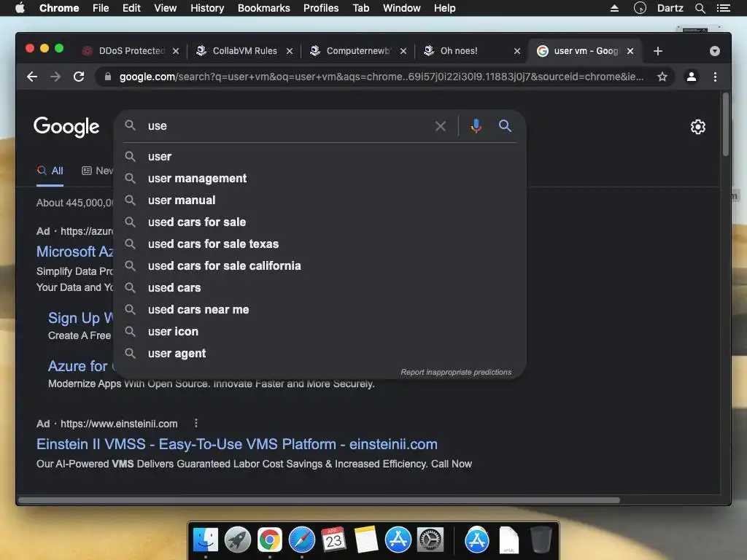This screenshot has height=560, width=747.
Task: Submit search with the blue magnifier icon
Action: 505,125
